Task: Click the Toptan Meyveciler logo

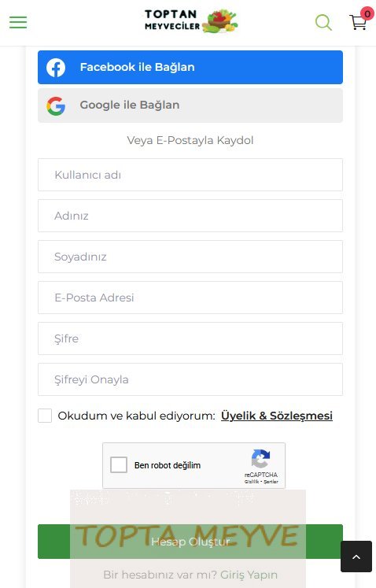Action: [191, 21]
